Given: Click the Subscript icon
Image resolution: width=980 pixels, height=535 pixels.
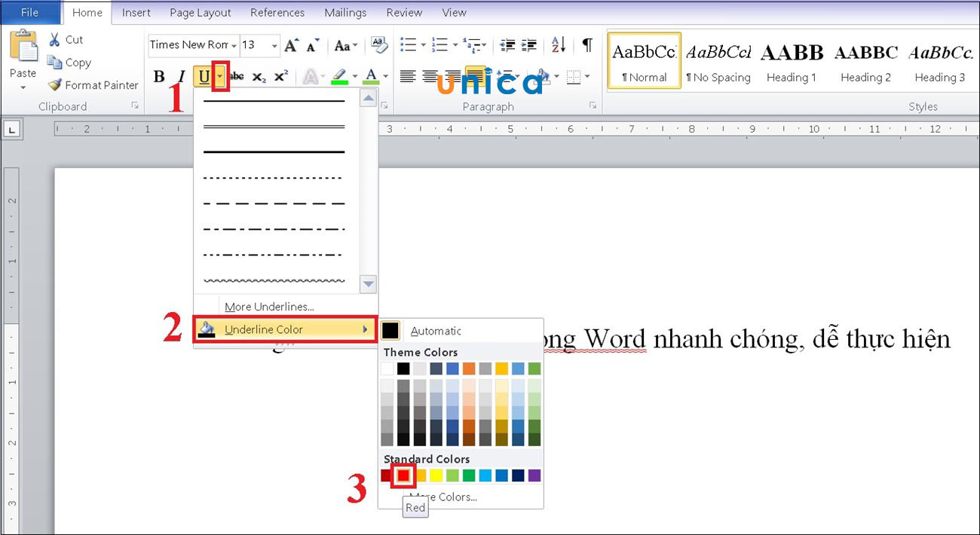Looking at the screenshot, I should [259, 76].
